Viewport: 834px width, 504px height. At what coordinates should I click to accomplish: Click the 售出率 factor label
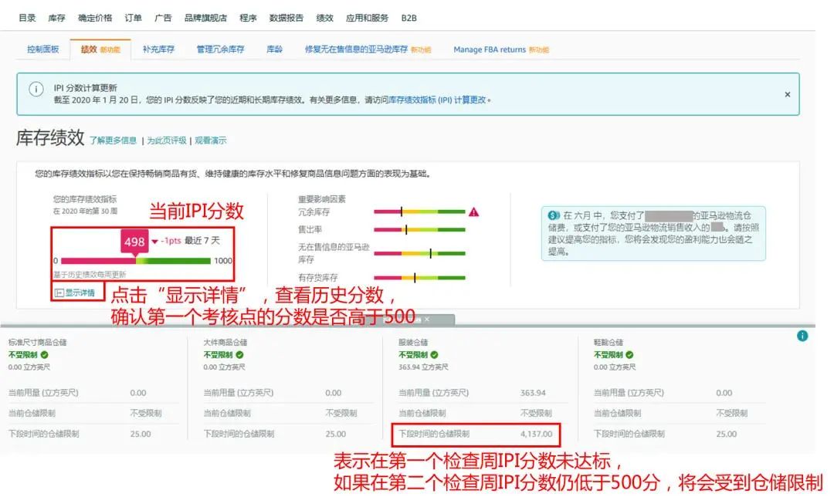[x=310, y=229]
